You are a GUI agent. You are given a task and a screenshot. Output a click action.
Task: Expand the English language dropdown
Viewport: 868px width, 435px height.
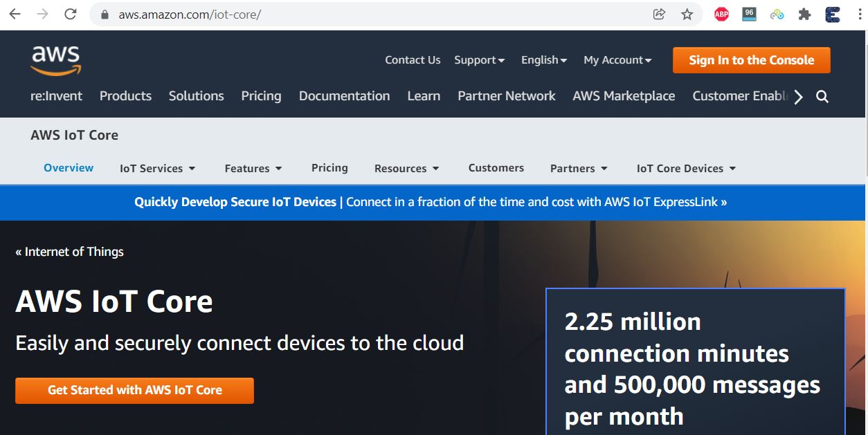tap(544, 60)
